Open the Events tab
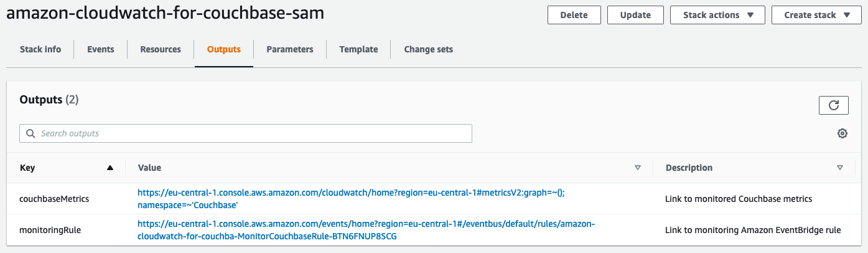The height and width of the screenshot is (253, 868). point(101,49)
